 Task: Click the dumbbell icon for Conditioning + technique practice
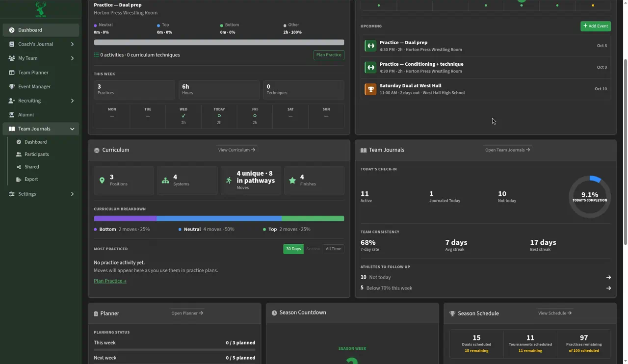click(x=370, y=67)
